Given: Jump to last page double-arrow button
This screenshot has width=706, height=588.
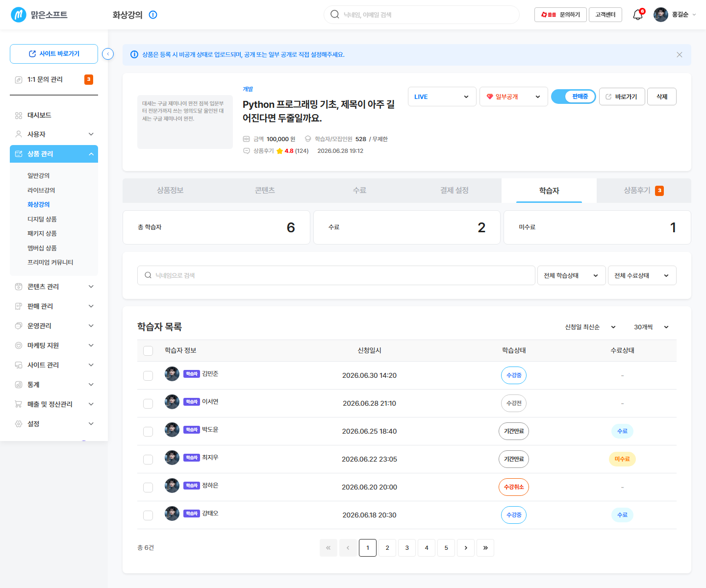Looking at the screenshot, I should point(485,548).
